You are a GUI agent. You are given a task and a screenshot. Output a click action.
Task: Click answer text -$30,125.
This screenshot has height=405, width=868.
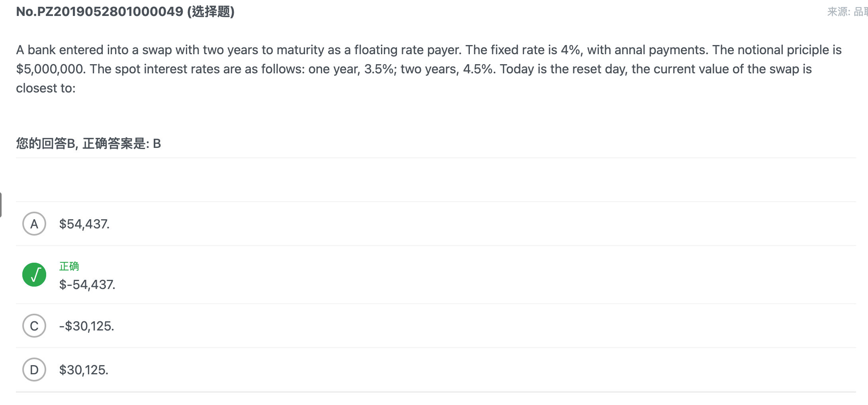click(x=86, y=326)
